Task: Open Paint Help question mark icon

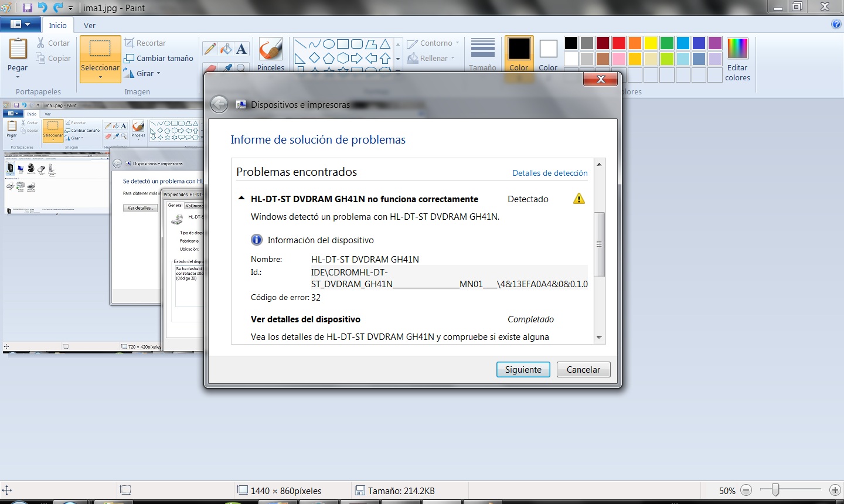Action: point(836,24)
